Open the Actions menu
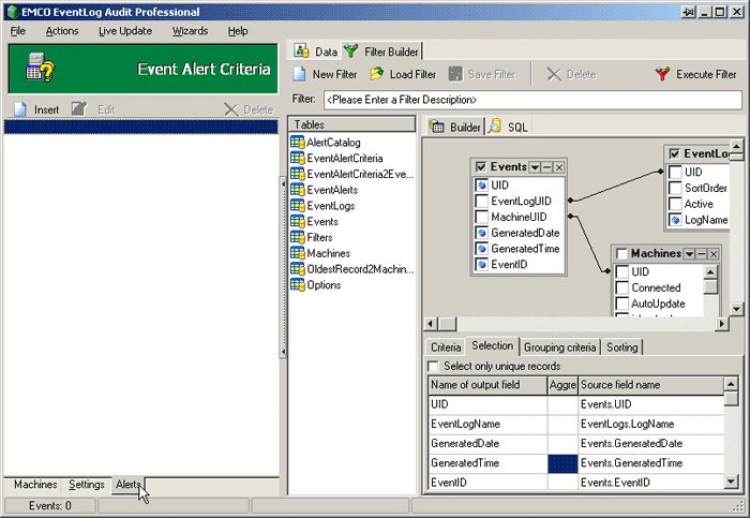 62,31
